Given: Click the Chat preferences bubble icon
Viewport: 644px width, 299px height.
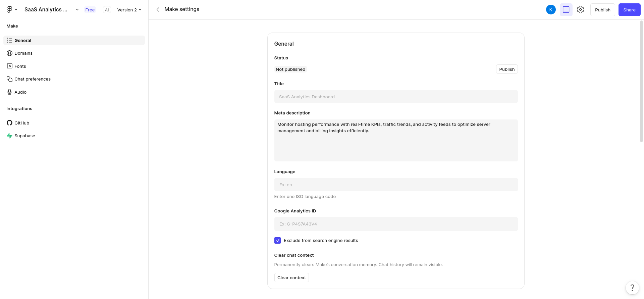Looking at the screenshot, I should point(9,79).
